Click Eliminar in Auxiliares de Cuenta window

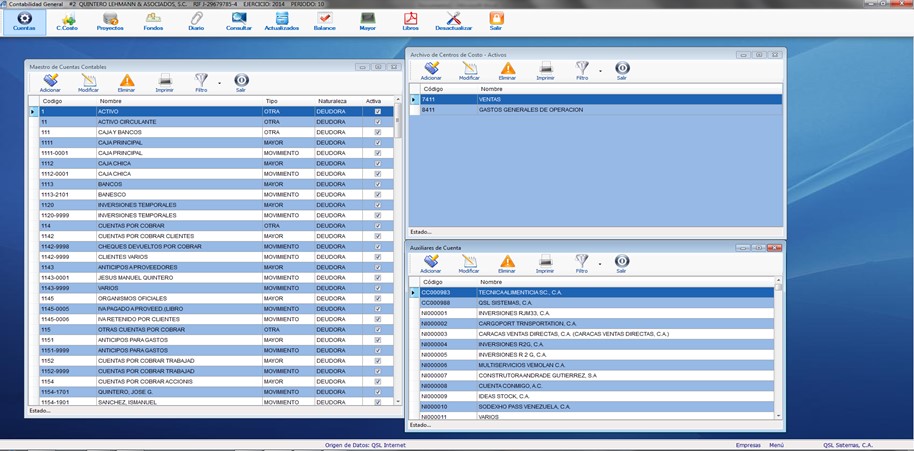point(507,264)
